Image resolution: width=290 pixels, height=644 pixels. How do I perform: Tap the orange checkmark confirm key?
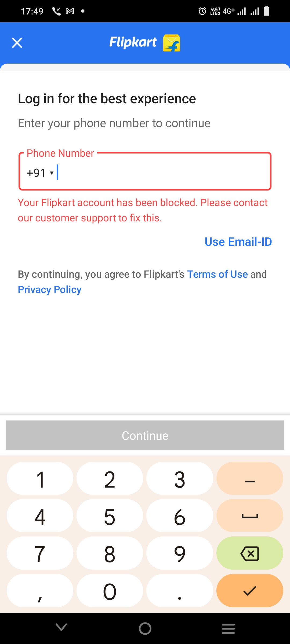click(x=249, y=591)
